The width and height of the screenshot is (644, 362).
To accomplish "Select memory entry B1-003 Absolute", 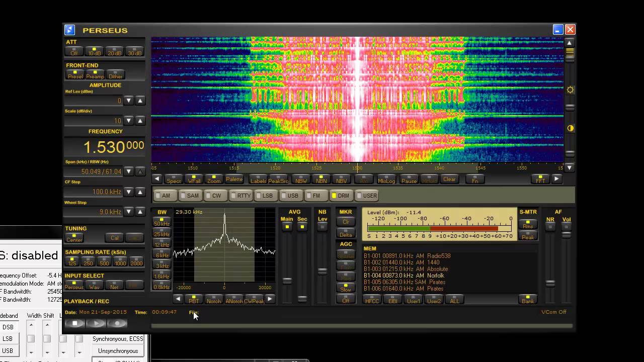I will click(x=406, y=269).
